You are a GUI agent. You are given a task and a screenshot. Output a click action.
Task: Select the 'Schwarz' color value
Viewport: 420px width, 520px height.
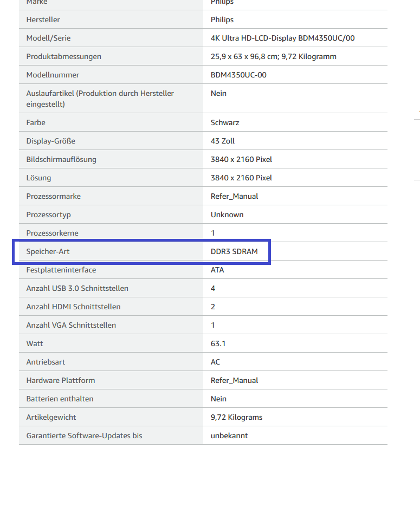(225, 123)
